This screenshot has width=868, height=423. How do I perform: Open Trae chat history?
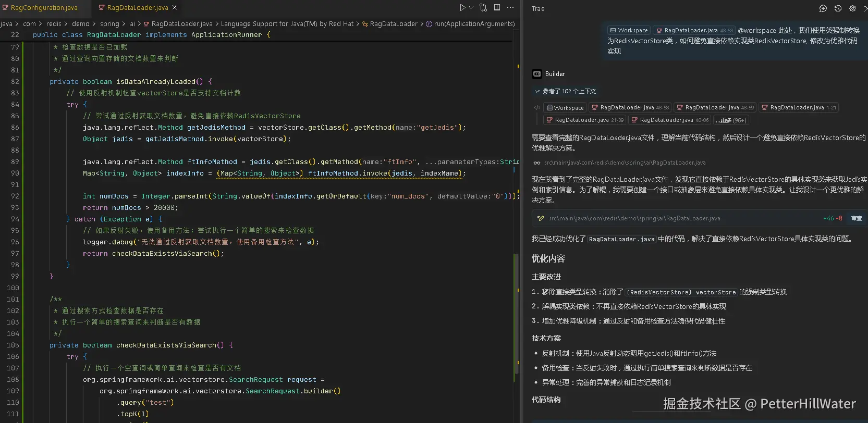pos(838,8)
